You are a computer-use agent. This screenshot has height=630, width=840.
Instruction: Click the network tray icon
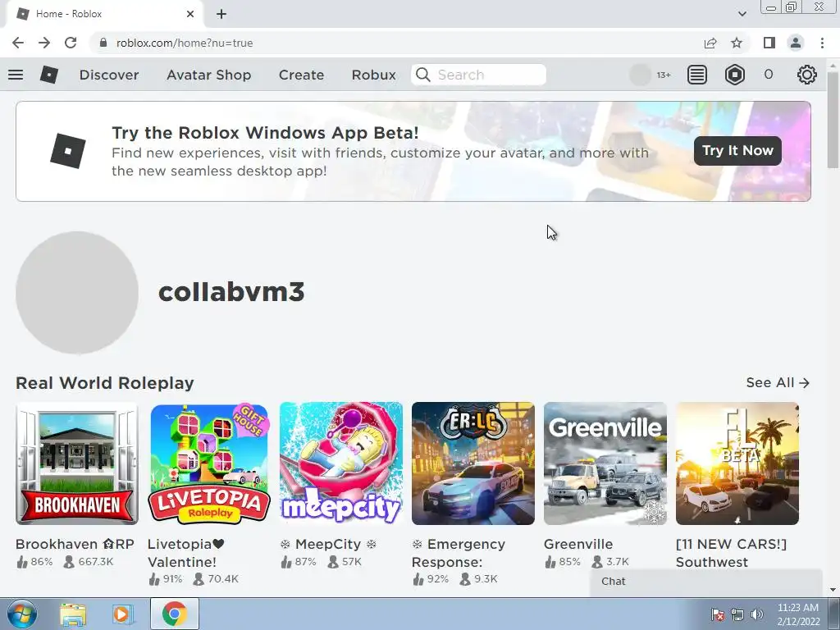[x=737, y=614]
